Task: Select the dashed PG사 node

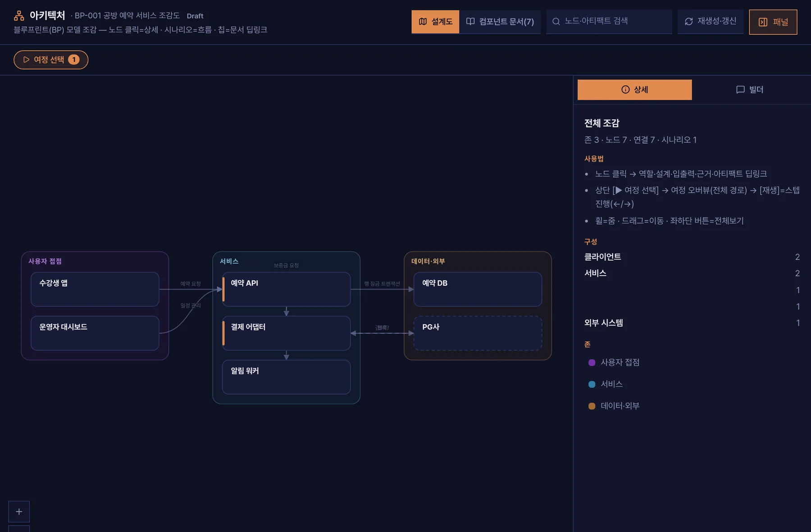Action: pyautogui.click(x=478, y=333)
